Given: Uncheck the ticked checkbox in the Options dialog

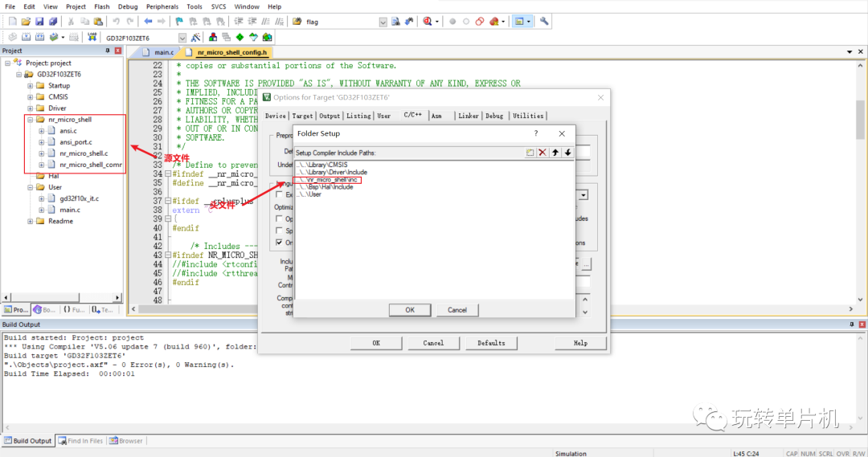Looking at the screenshot, I should coord(280,243).
